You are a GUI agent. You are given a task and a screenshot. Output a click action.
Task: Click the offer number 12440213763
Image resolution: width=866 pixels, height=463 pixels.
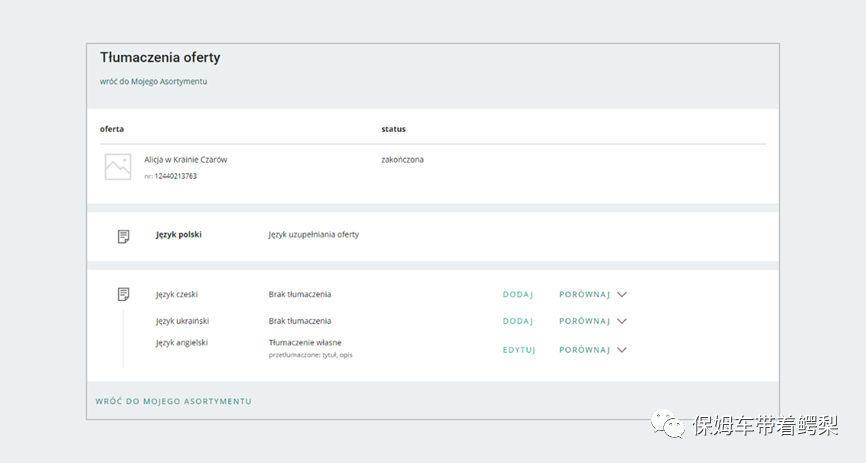[x=175, y=176]
